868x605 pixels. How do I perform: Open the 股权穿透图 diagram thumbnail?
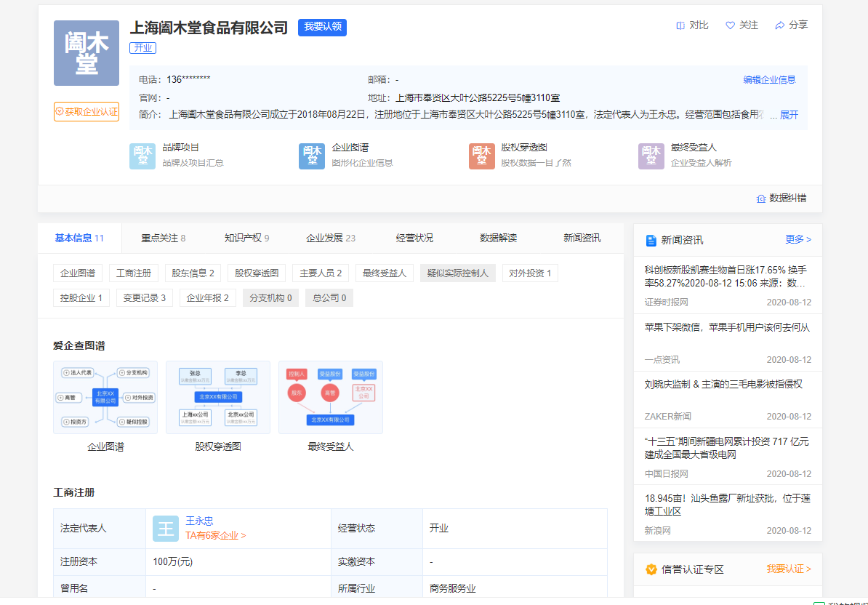(x=218, y=398)
